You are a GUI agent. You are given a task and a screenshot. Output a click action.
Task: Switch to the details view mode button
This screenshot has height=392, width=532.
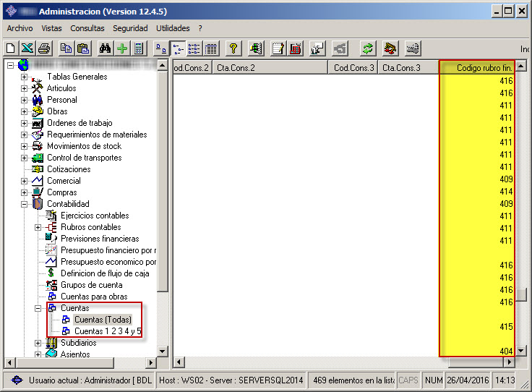pyautogui.click(x=211, y=48)
